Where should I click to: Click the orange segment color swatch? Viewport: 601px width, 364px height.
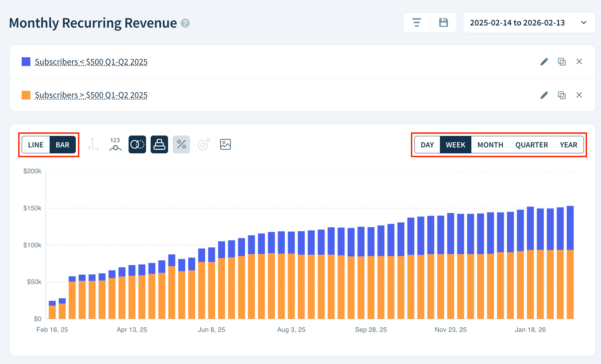point(26,95)
